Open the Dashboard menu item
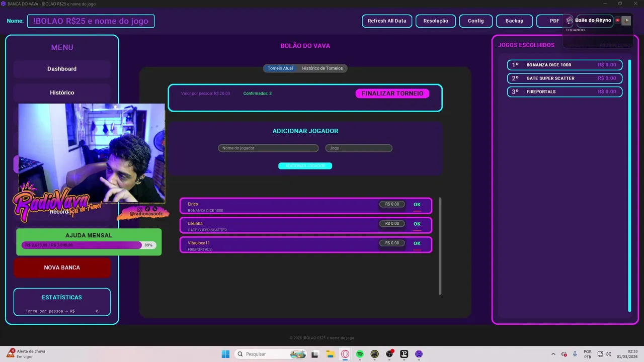The image size is (644, 362). tap(62, 69)
